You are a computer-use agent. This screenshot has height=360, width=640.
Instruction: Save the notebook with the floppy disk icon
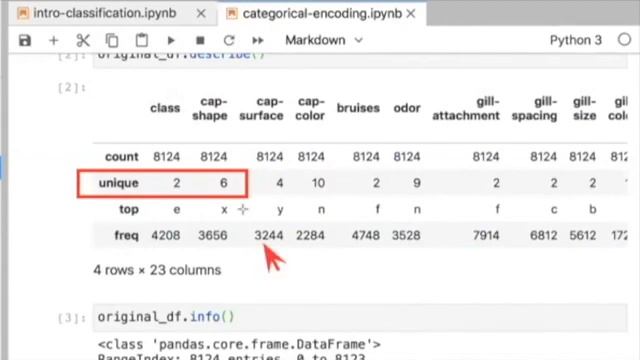tap(25, 40)
